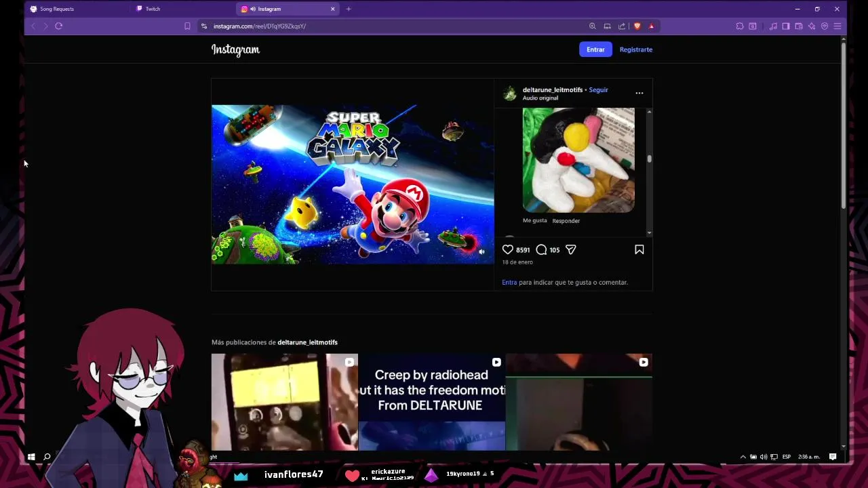Screen dimensions: 868x488
Task: Open Windows taskbar search
Action: point(47,457)
